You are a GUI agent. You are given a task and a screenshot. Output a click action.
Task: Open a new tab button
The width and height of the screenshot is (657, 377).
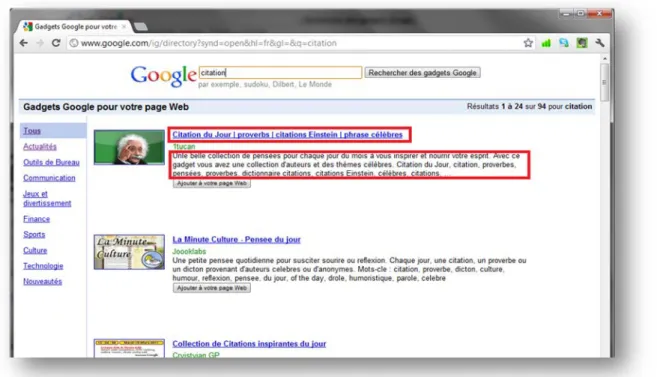(141, 27)
